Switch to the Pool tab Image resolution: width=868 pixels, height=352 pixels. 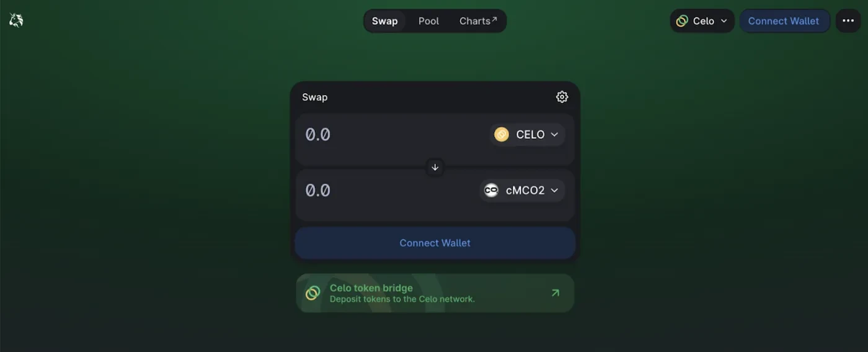point(428,21)
